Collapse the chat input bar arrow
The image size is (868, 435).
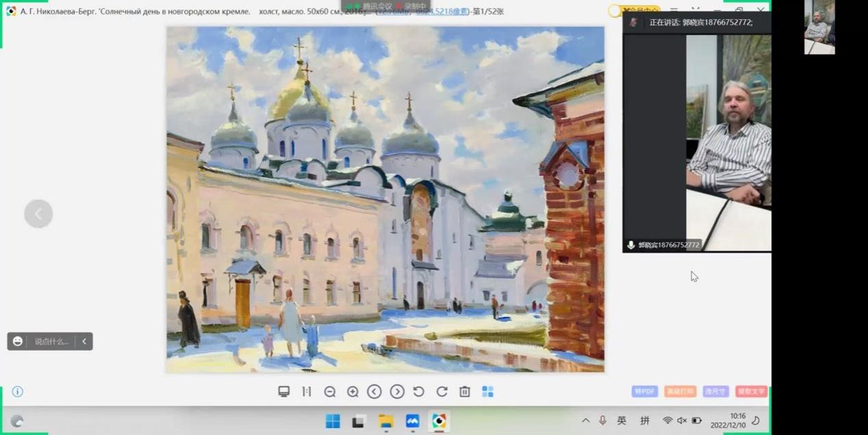84,341
